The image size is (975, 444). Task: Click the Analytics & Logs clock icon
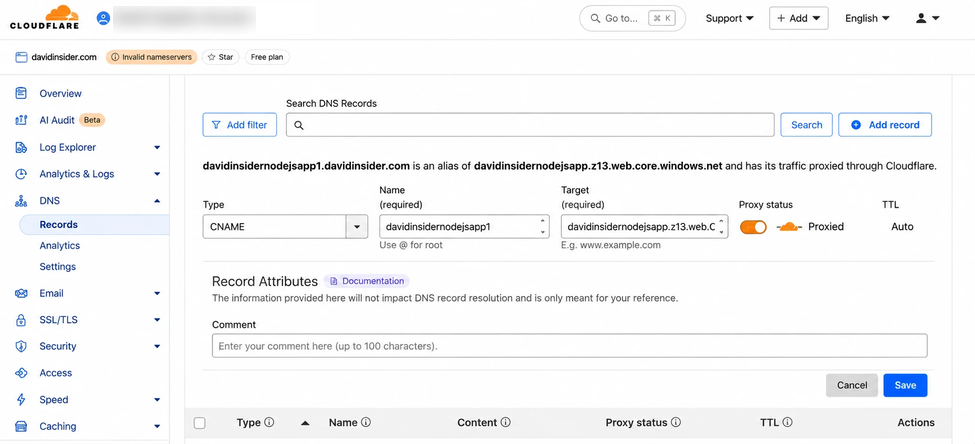point(21,174)
